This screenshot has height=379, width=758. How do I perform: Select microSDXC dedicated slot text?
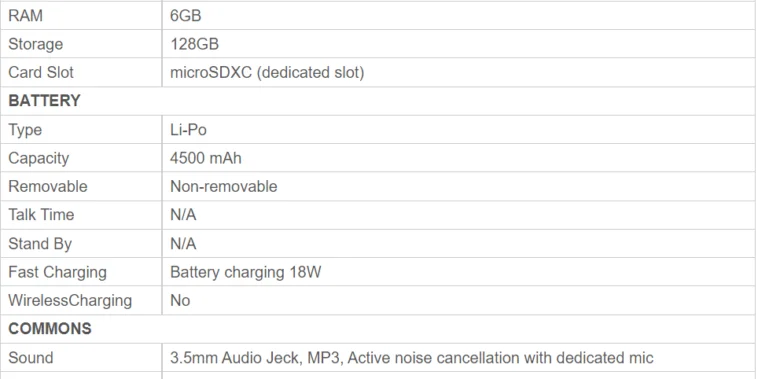(x=267, y=73)
